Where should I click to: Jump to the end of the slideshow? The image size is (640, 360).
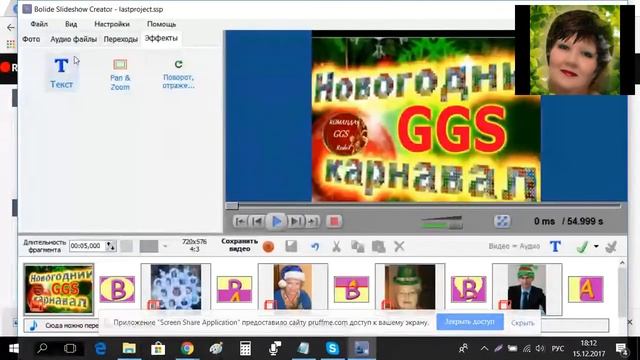pyautogui.click(x=313, y=222)
